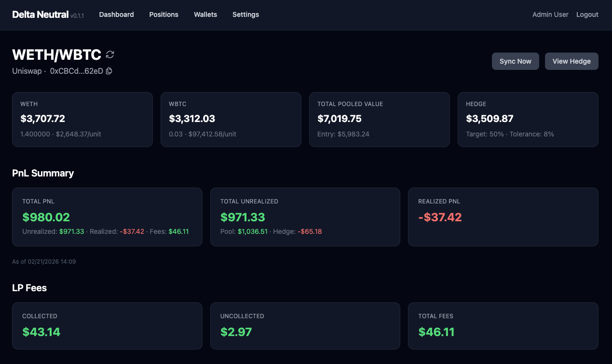Select the WETH value card
This screenshot has height=364, width=612.
82,120
